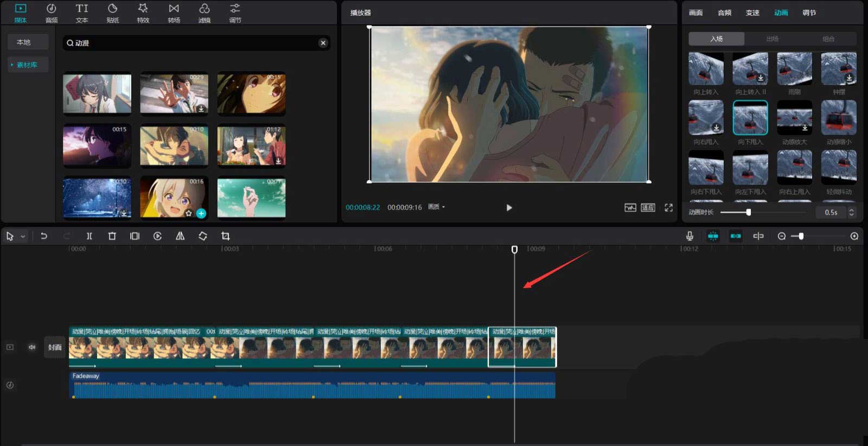Image resolution: width=868 pixels, height=446 pixels.
Task: Apply the 雨刷 wiper animation
Action: point(795,69)
